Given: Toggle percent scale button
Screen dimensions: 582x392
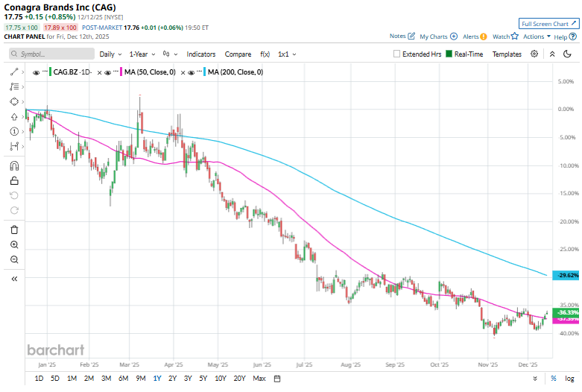Looking at the screenshot, I should pos(554,379).
